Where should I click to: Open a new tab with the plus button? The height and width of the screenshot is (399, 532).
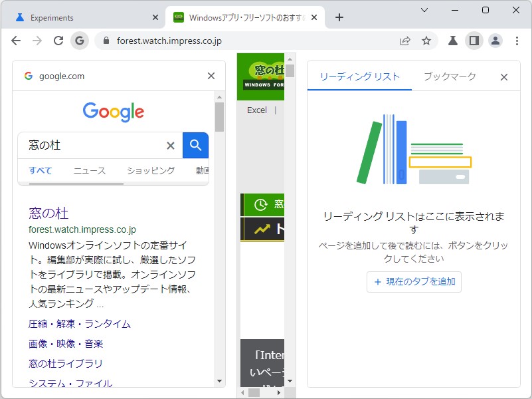click(339, 17)
